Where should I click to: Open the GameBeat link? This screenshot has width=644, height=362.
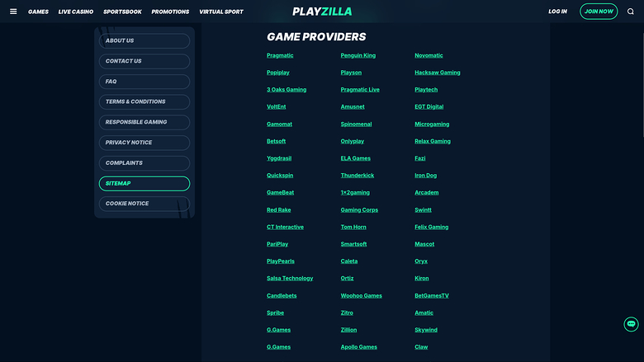(x=280, y=193)
